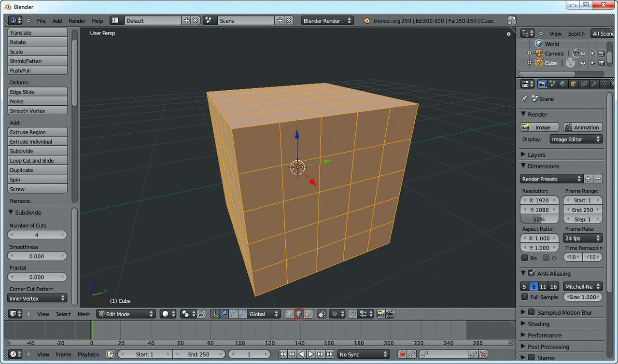This screenshot has width=618, height=364.
Task: Switch to face select mode
Action: (308, 314)
